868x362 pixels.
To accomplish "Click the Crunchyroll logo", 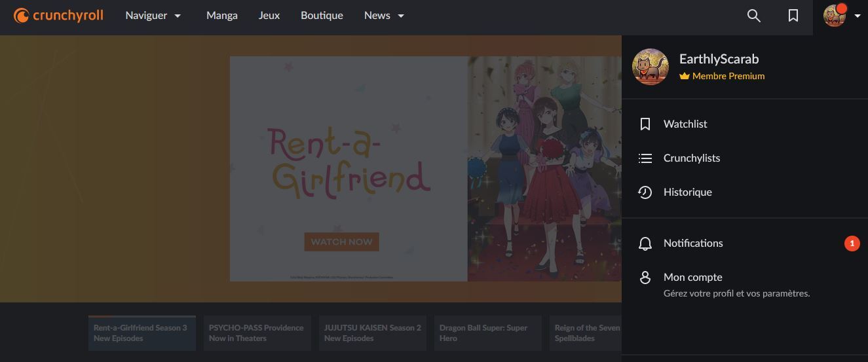I will coord(58,15).
